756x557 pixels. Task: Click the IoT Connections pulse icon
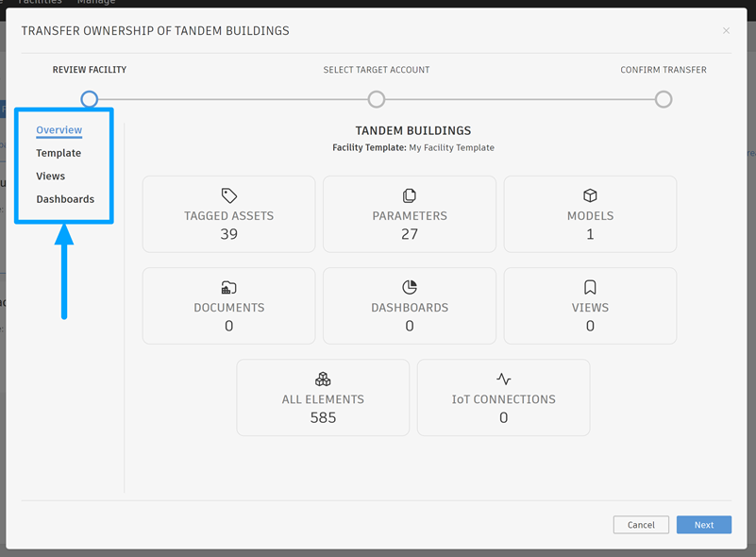coord(504,379)
